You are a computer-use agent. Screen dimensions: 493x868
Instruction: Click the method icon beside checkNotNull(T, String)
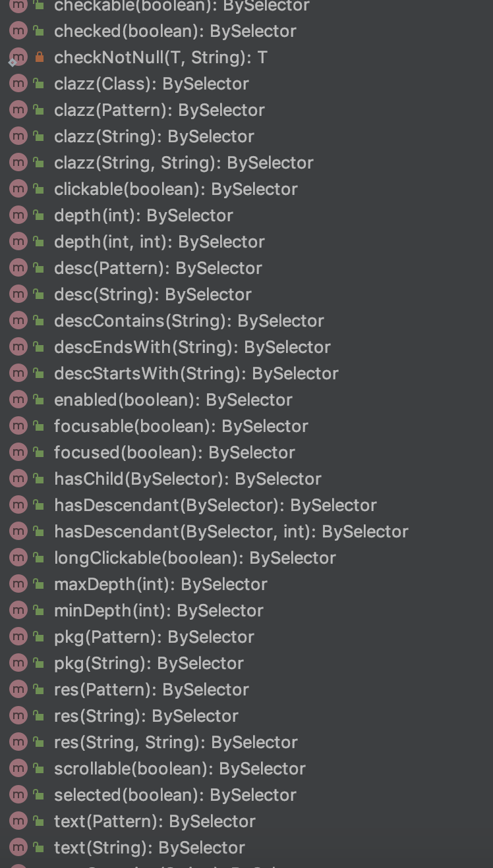(x=18, y=57)
